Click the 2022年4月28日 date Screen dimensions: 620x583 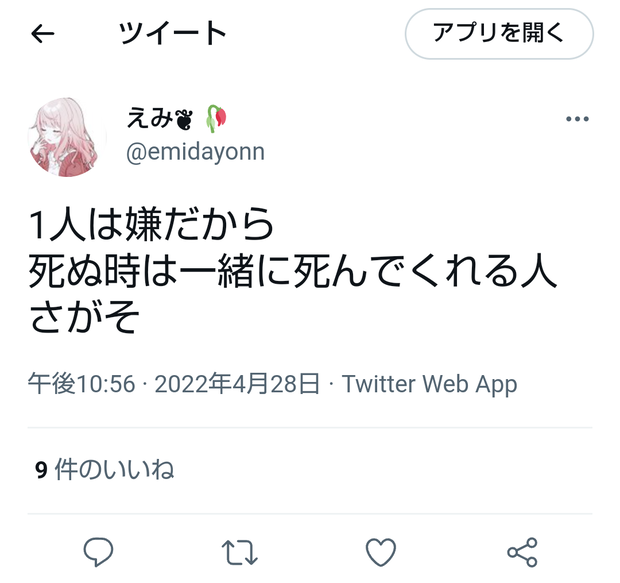click(237, 384)
